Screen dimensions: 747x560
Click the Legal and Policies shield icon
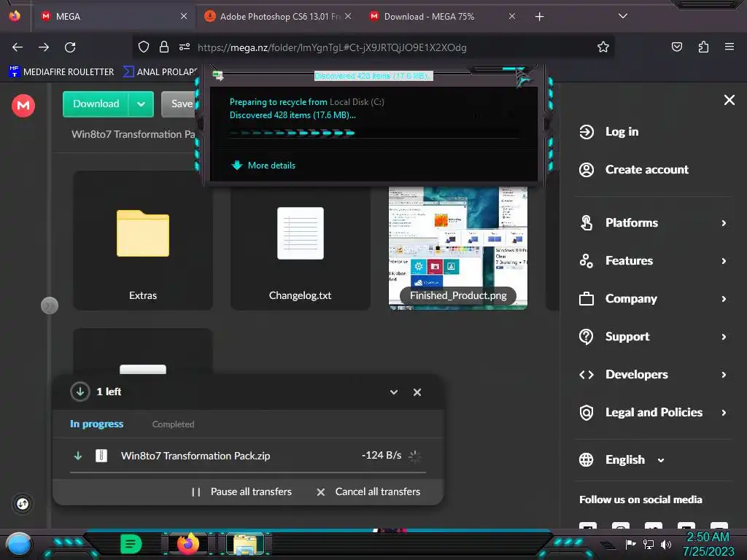click(x=587, y=413)
